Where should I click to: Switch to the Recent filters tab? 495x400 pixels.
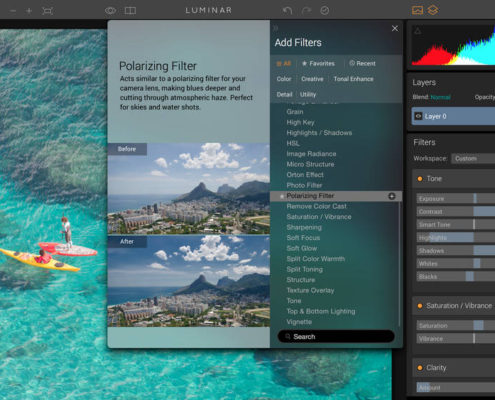[362, 63]
